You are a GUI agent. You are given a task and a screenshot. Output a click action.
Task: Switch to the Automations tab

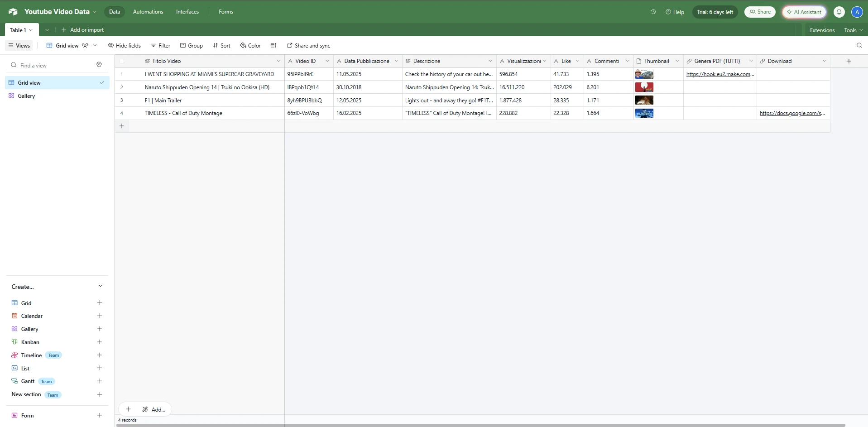point(148,12)
